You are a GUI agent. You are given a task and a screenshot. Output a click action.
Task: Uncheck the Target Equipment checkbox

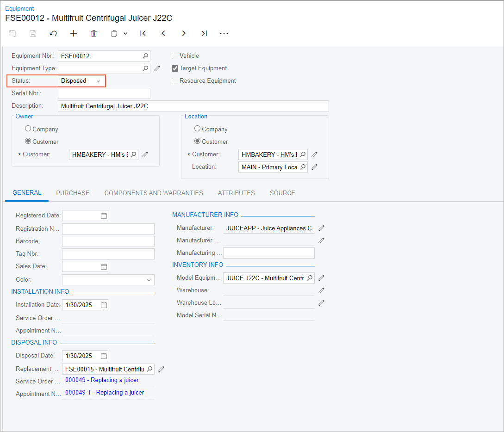point(175,68)
